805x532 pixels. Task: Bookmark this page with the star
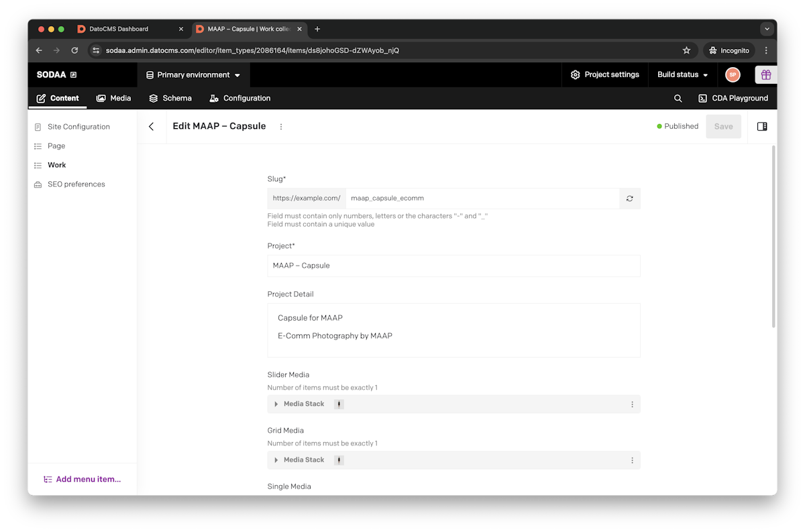[x=686, y=50]
